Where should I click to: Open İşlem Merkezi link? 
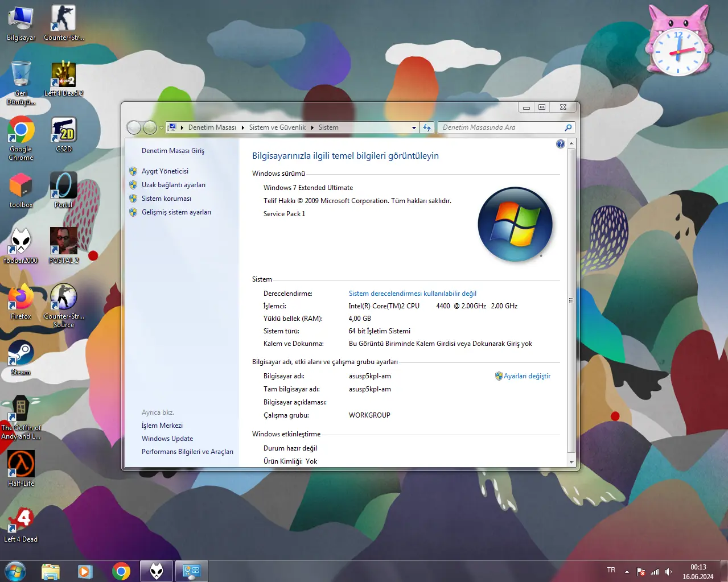162,426
